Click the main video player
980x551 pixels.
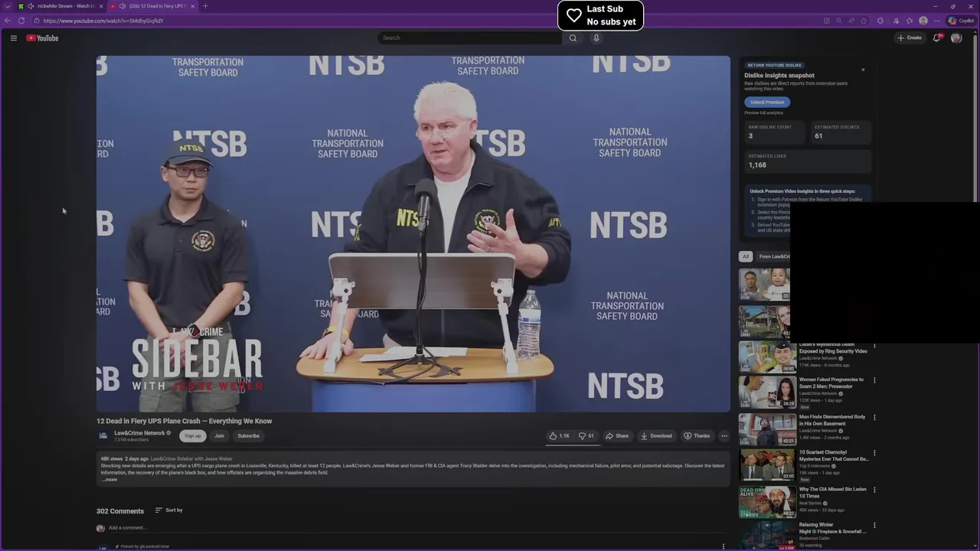(x=413, y=233)
